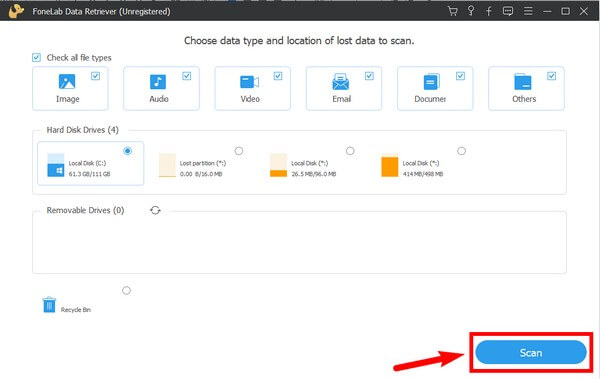Uncheck the Document checkbox

point(460,76)
